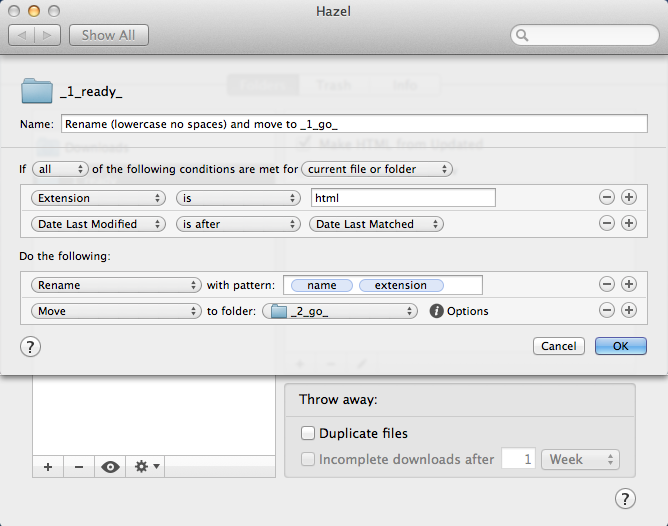
Task: Go forward with the right arrow
Action: [47, 35]
